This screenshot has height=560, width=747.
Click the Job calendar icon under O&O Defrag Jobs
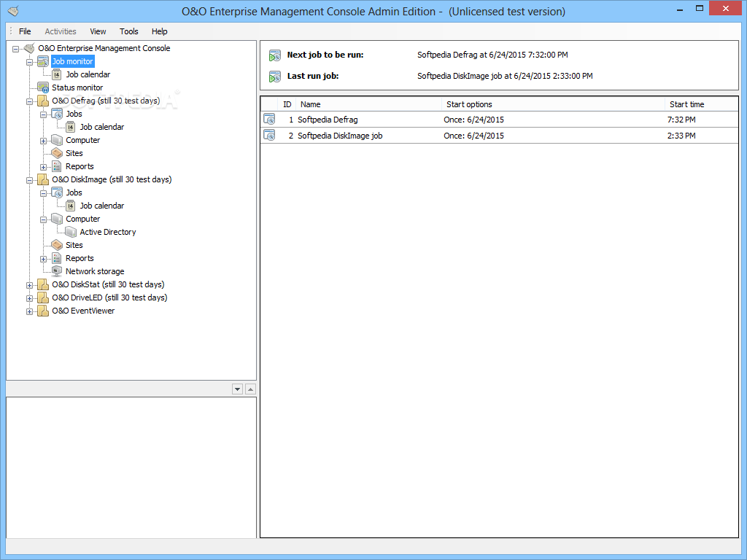coord(71,127)
